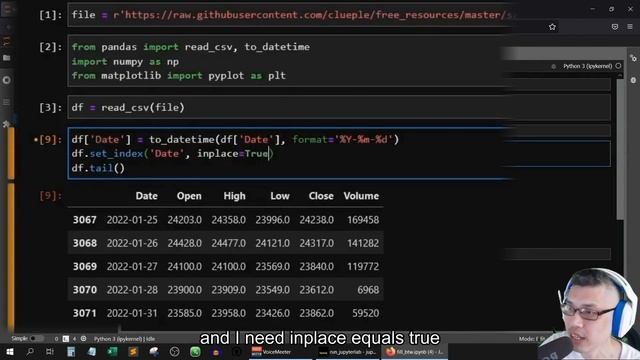Switch to VoiceMeeter taskbar window

coord(281,351)
